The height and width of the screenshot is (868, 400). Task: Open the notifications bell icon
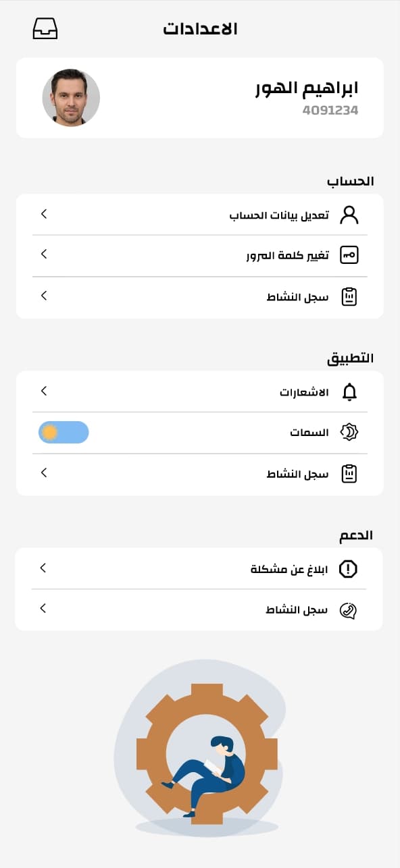(x=349, y=391)
